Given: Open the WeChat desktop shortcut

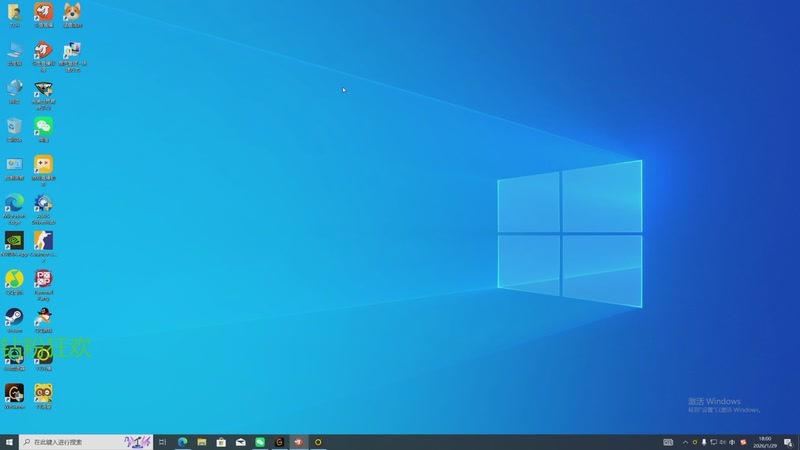Looking at the screenshot, I should tap(43, 130).
